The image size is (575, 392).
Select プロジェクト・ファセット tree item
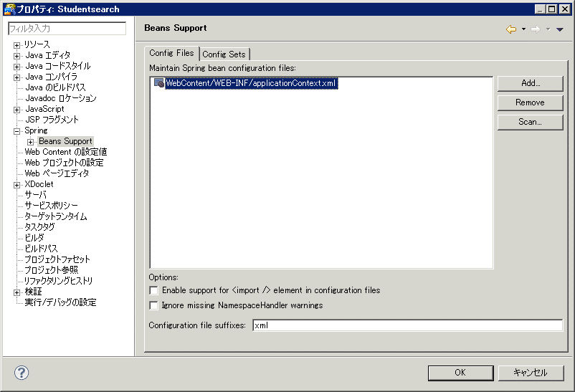tap(57, 259)
